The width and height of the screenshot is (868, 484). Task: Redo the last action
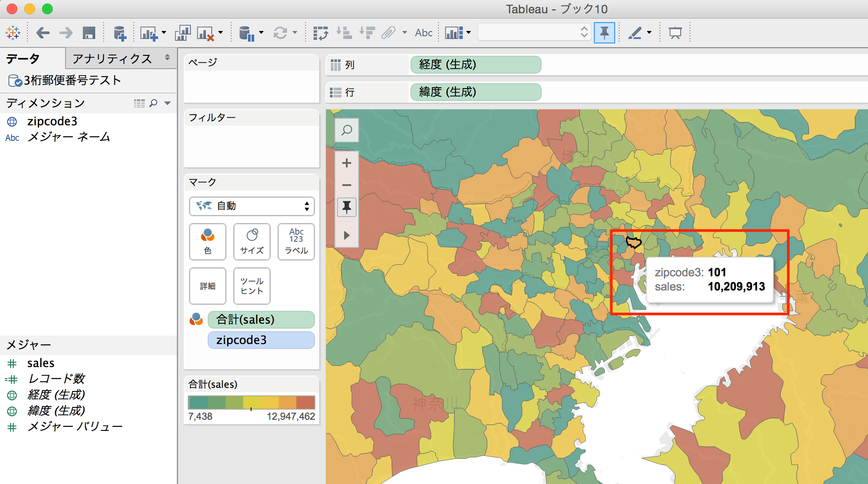point(66,32)
